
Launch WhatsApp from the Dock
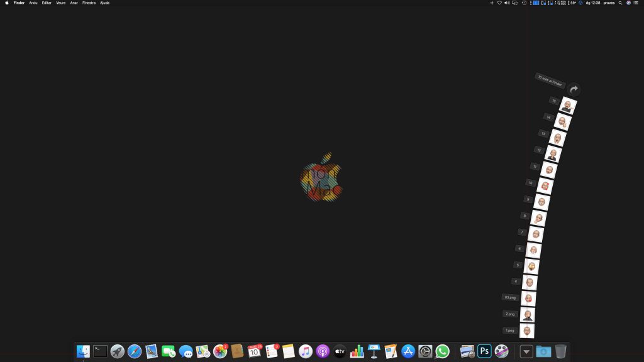[443, 351]
